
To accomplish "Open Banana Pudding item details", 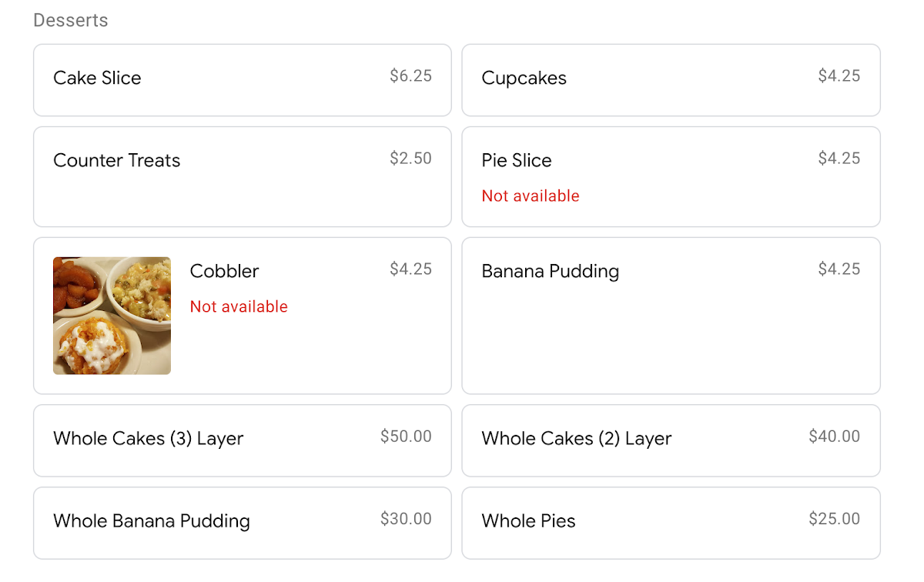I will [x=671, y=316].
